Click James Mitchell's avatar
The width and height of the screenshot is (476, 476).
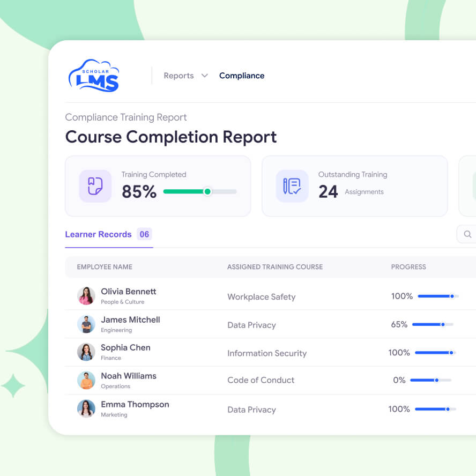(x=86, y=324)
